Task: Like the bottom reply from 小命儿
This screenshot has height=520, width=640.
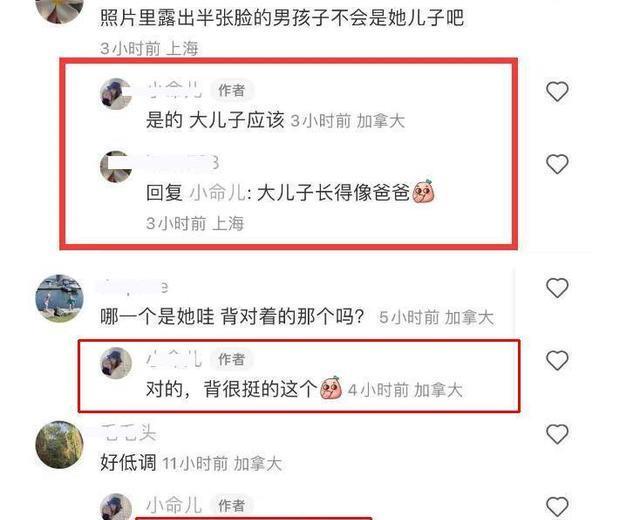Action: [x=557, y=507]
